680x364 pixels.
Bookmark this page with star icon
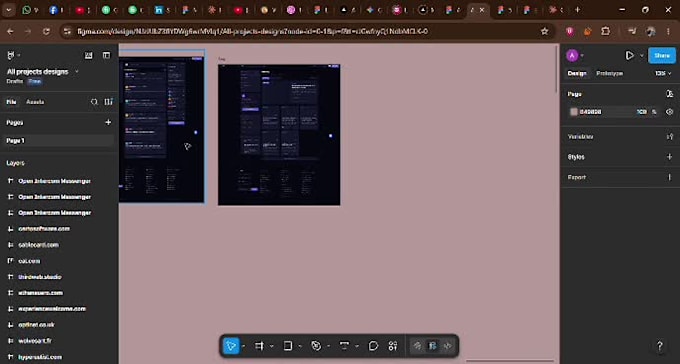[545, 31]
